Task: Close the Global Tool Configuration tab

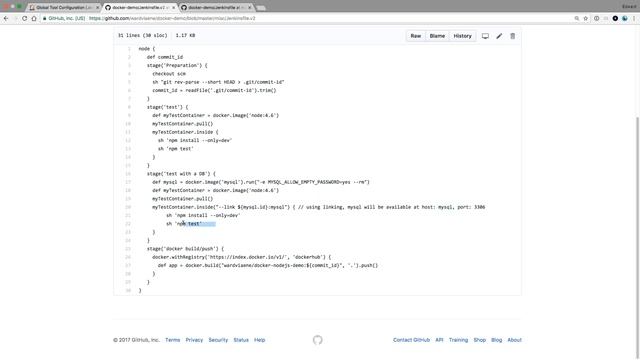Action: (98, 8)
